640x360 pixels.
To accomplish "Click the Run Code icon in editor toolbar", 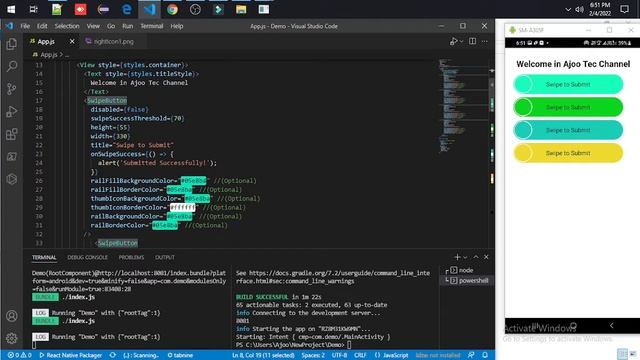I will pyautogui.click(x=453, y=41).
